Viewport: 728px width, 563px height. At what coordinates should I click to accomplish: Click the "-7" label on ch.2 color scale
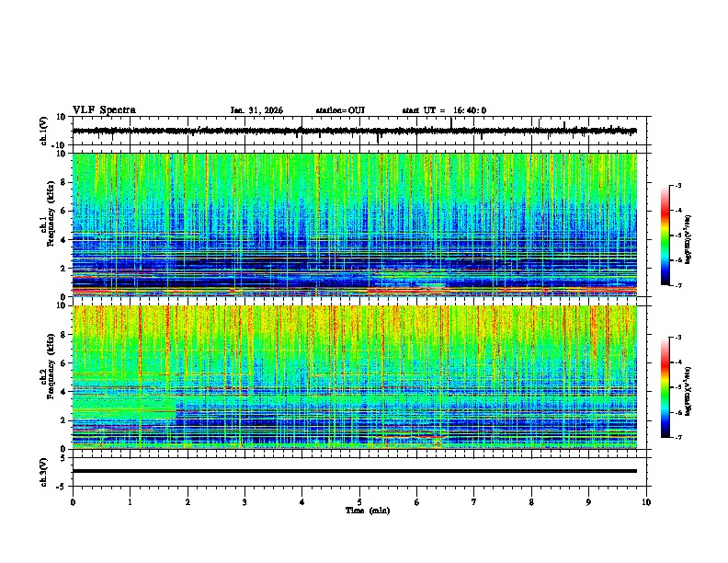coord(677,437)
